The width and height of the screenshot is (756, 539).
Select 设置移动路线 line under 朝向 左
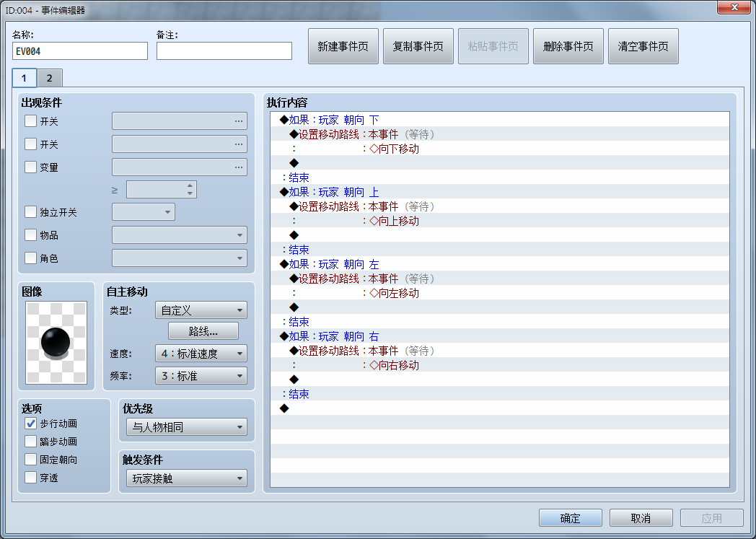point(499,279)
